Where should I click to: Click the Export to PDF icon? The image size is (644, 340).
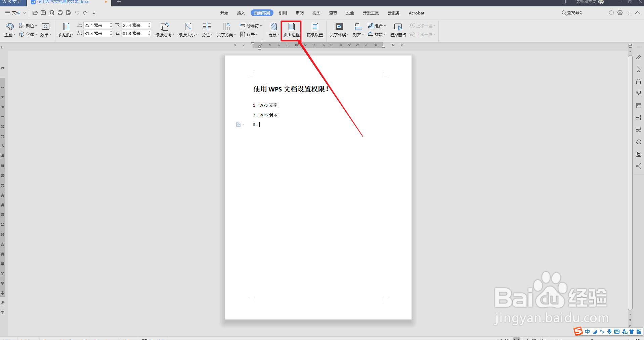(52, 13)
